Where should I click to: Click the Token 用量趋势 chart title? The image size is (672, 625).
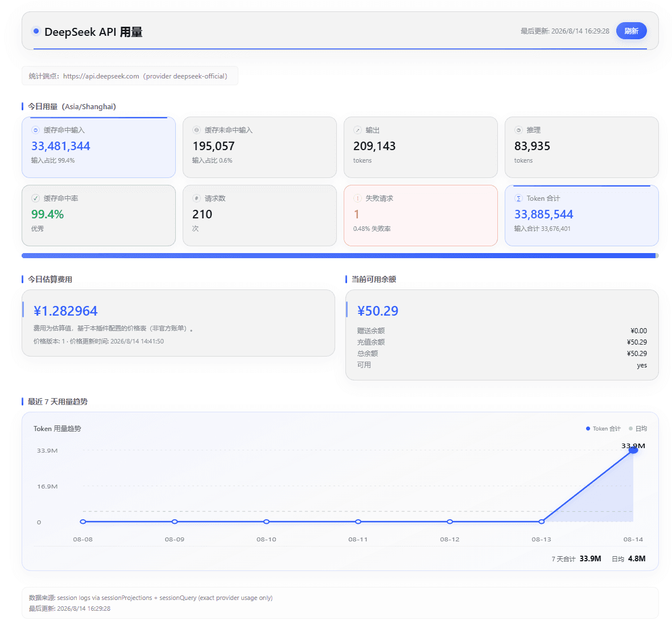[57, 428]
